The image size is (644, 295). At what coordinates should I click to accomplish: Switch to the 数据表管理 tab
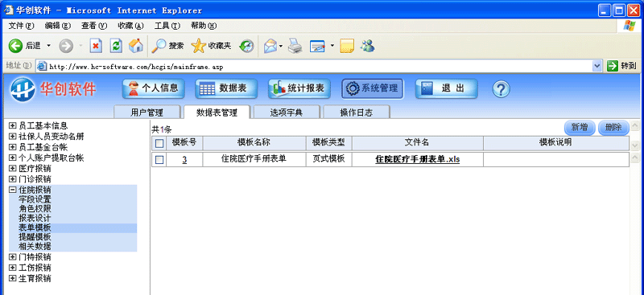pyautogui.click(x=217, y=113)
